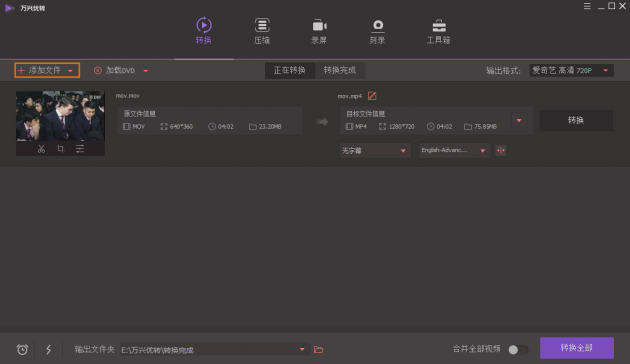630x364 pixels.
Task: Edit the output filename mov.mp4 pencil icon
Action: pos(372,96)
